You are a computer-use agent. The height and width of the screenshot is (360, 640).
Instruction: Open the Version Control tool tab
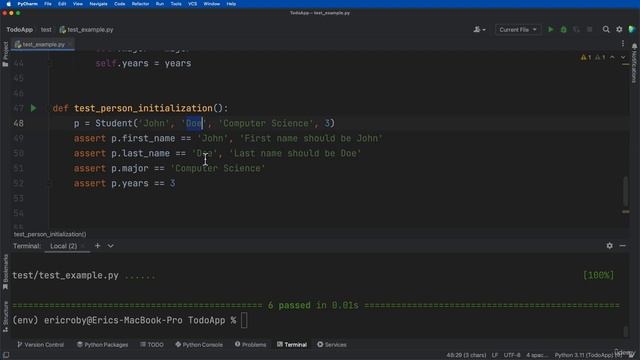click(40, 344)
